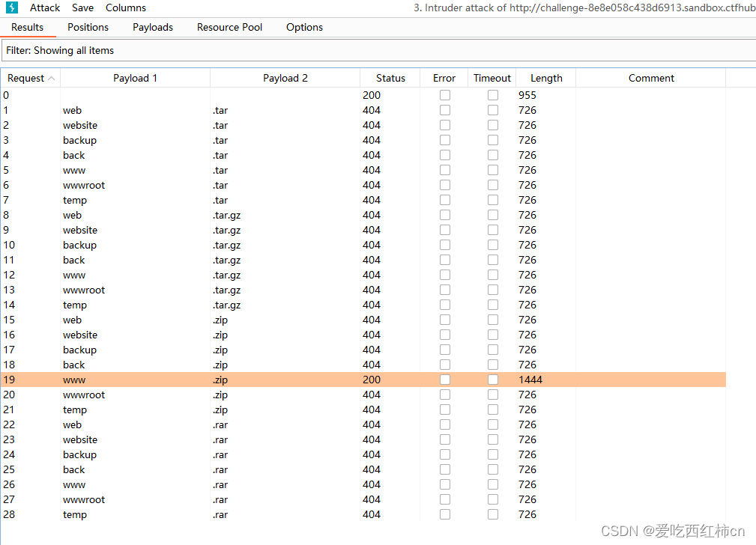Sort by the Request column header
The width and height of the screenshot is (756, 545).
31,78
